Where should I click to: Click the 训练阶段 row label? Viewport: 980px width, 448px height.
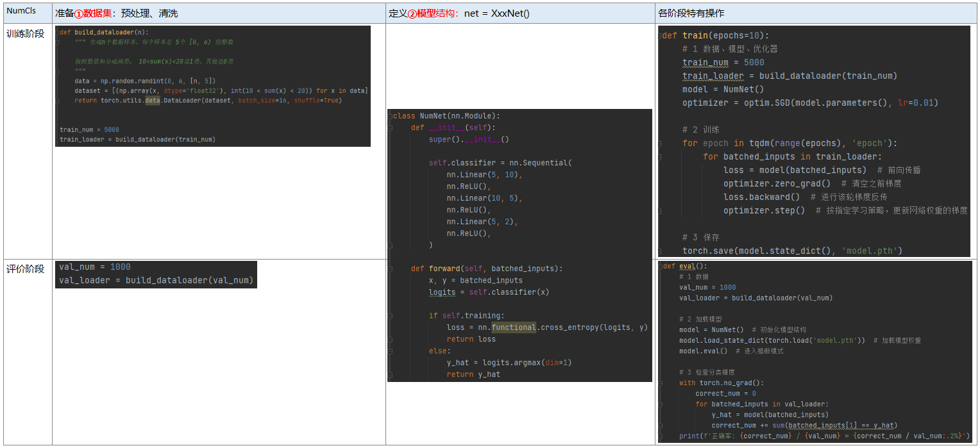click(x=26, y=33)
